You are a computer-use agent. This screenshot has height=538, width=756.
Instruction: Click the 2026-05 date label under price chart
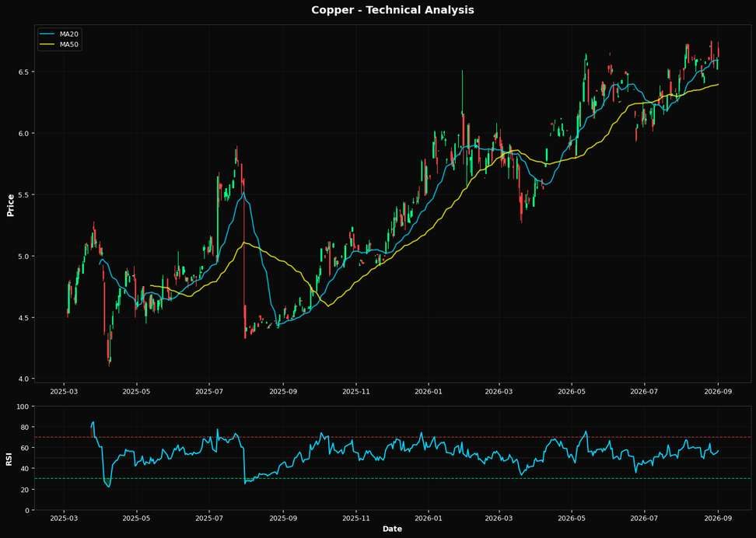click(572, 391)
